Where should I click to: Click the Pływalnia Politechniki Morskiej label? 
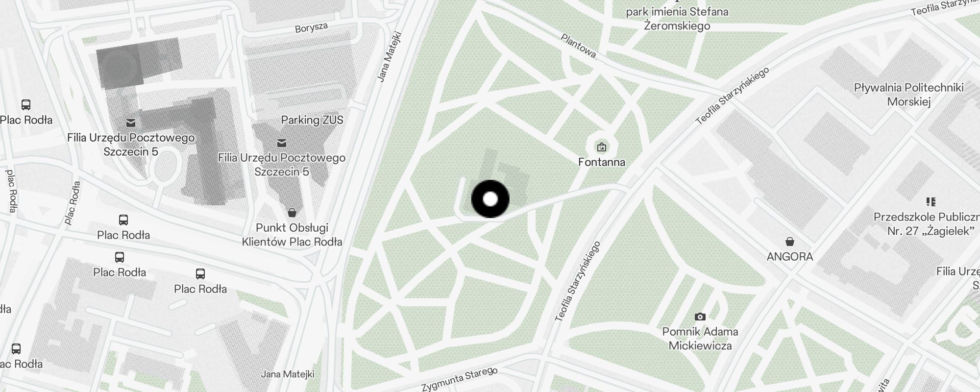pos(909,95)
